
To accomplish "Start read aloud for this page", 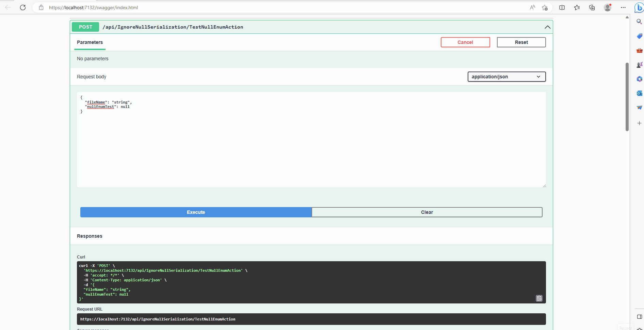I will click(532, 7).
